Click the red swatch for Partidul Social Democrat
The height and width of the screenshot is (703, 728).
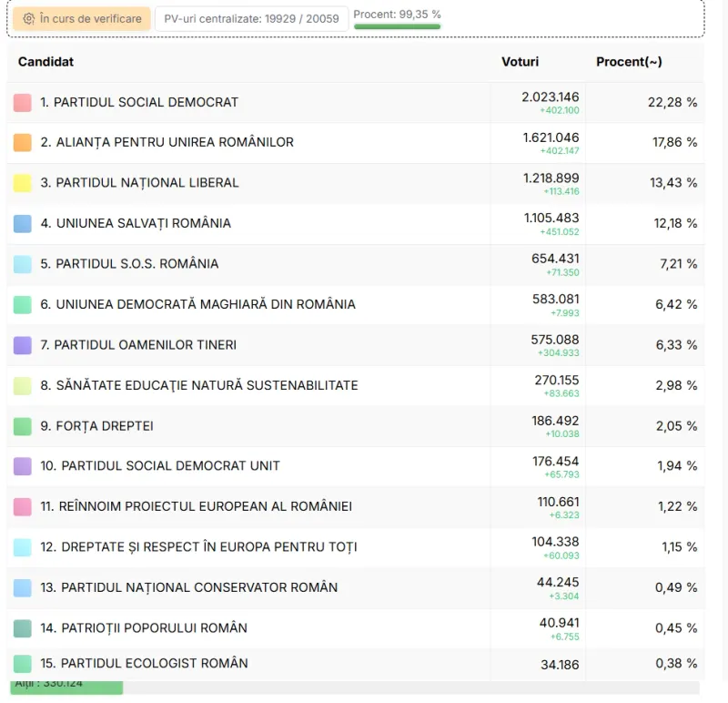[22, 103]
